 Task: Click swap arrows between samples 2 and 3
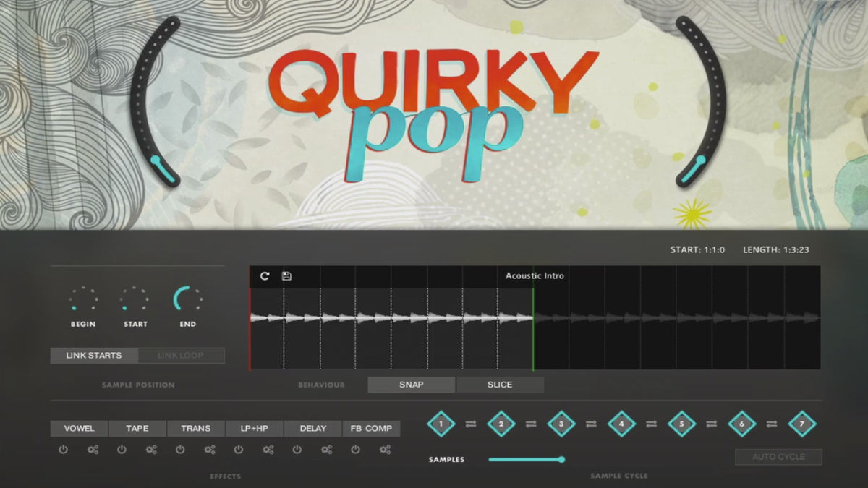pos(531,424)
